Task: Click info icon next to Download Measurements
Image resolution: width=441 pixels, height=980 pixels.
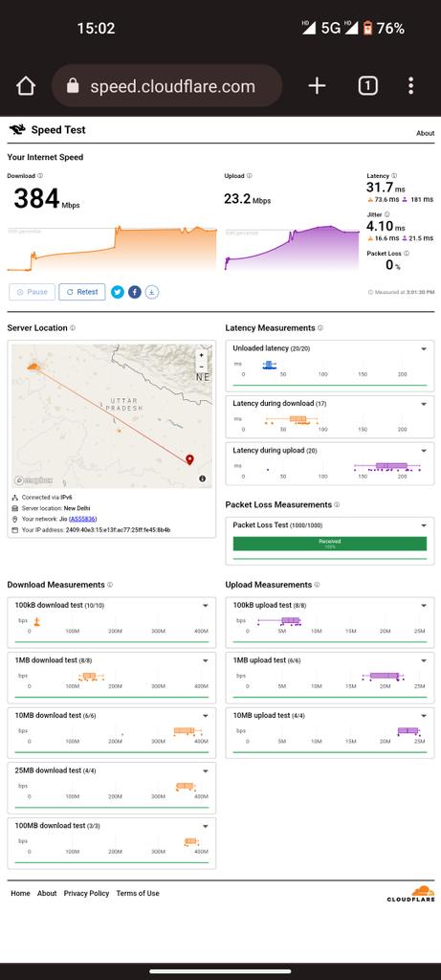Action: tap(110, 585)
